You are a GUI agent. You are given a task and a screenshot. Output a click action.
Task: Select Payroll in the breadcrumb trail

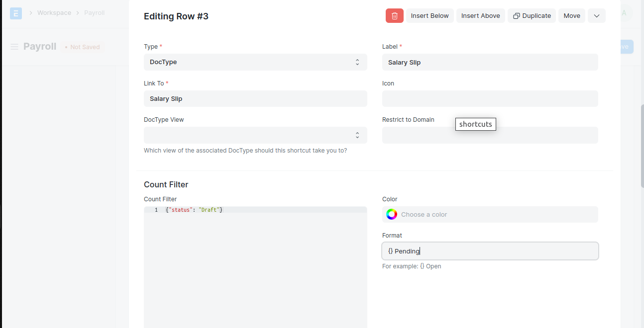coord(94,12)
